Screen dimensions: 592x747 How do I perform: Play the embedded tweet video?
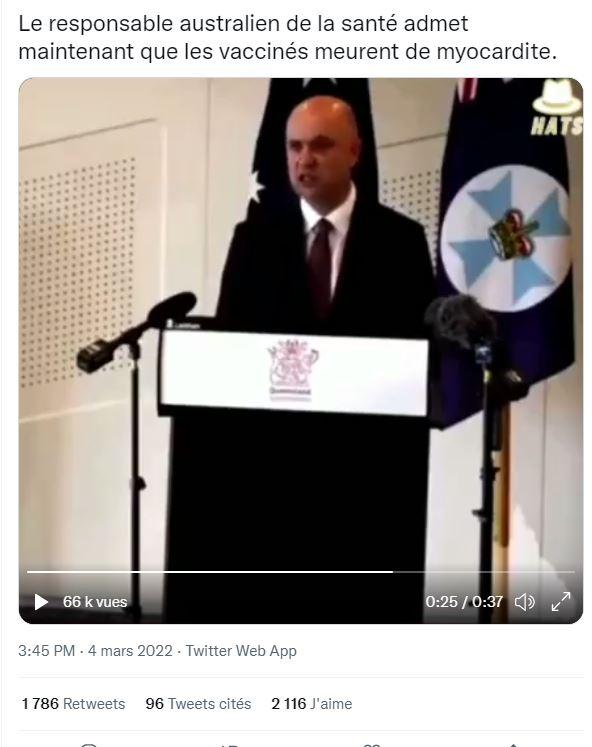pos(41,602)
